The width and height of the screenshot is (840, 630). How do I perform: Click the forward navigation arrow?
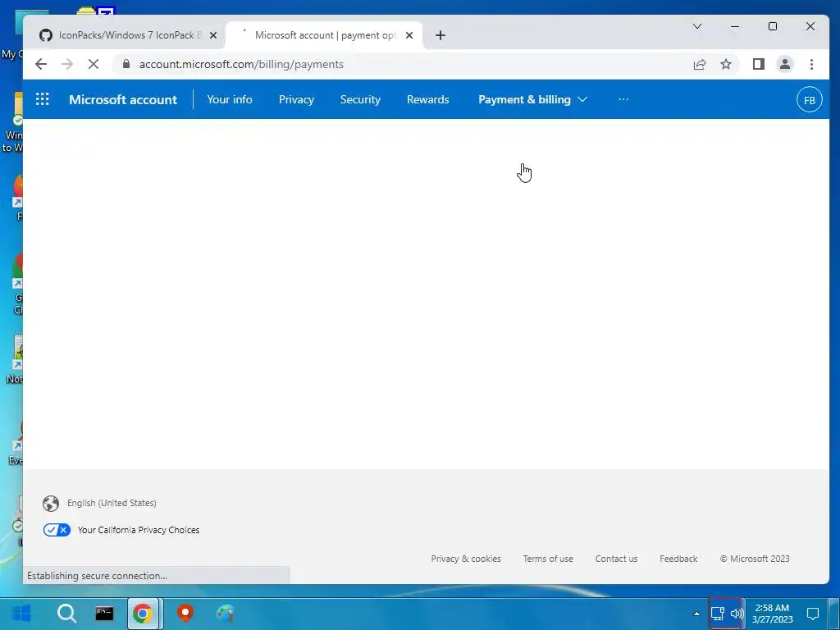click(67, 64)
